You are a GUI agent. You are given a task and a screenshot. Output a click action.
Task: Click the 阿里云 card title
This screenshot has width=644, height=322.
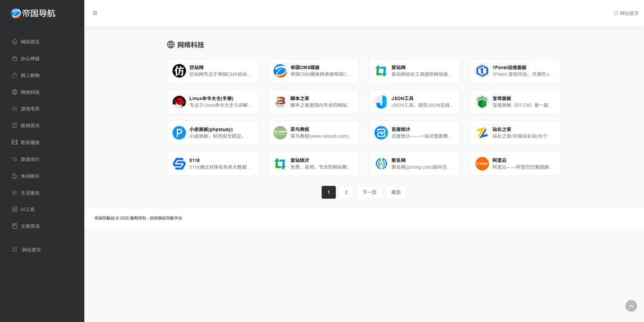(x=500, y=160)
